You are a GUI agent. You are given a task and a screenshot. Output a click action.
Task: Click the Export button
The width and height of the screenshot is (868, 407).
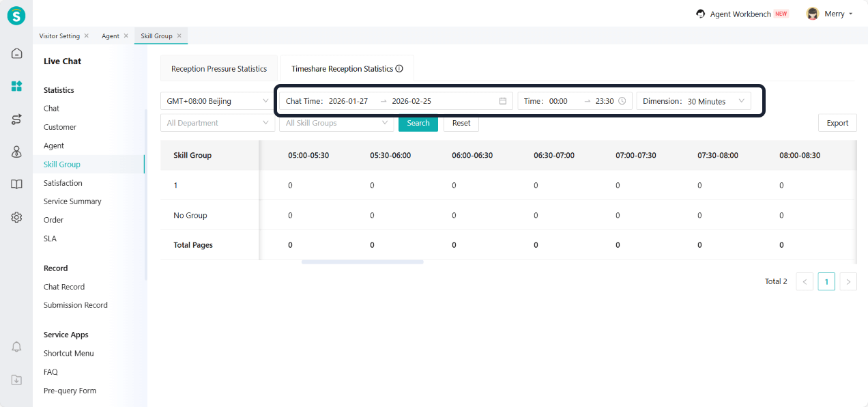tap(837, 123)
